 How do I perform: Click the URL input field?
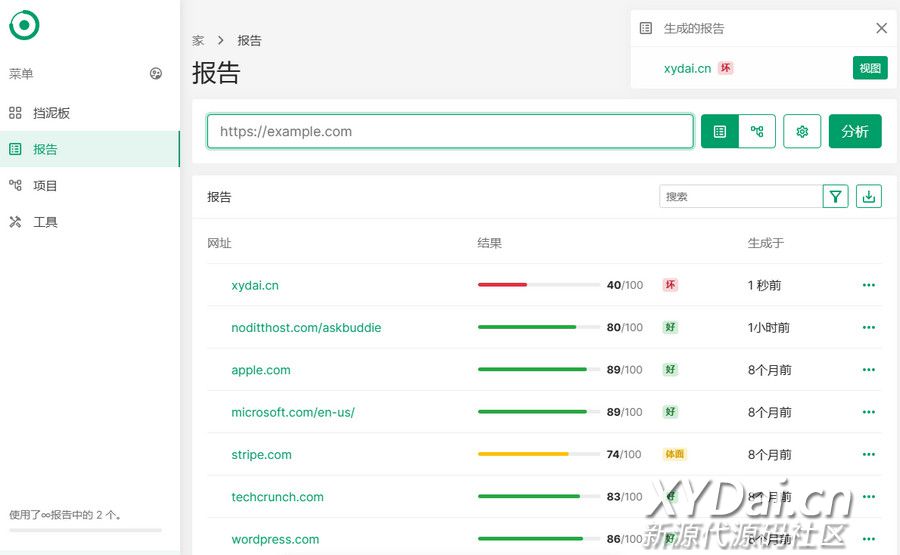(x=450, y=131)
